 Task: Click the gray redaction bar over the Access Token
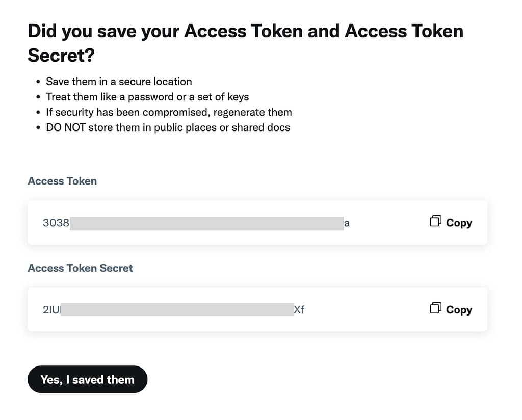(x=207, y=223)
